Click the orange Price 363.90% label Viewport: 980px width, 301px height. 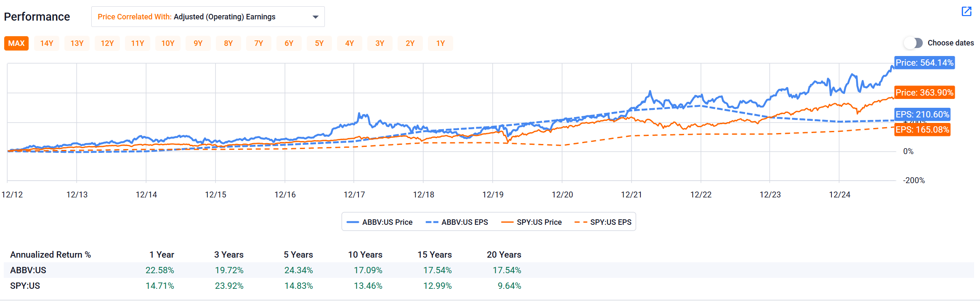click(924, 93)
